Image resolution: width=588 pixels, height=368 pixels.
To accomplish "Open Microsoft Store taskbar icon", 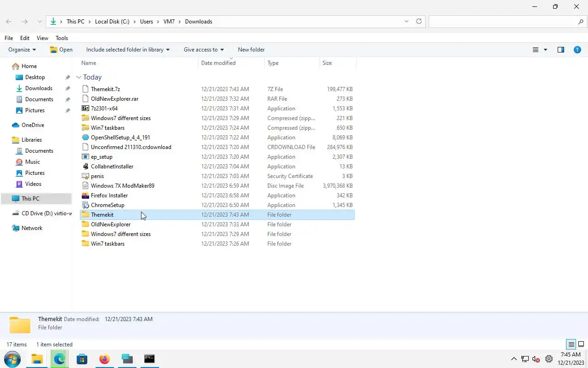I will coord(82,359).
